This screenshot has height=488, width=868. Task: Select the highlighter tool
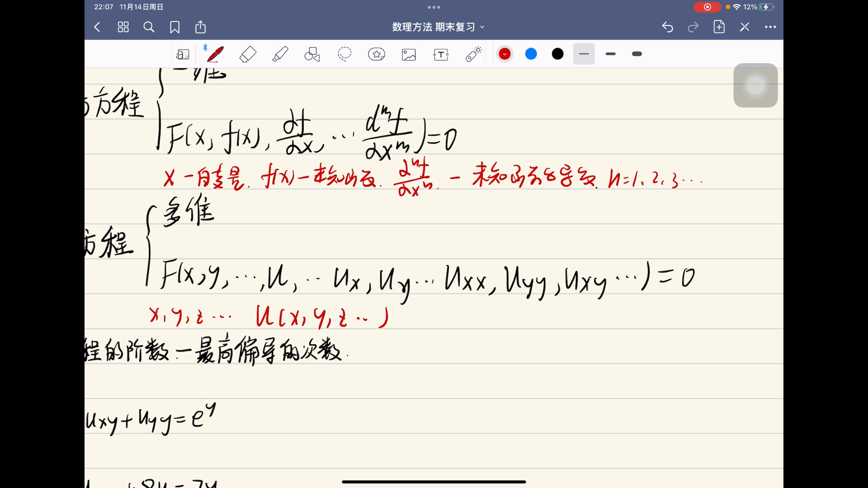[280, 54]
